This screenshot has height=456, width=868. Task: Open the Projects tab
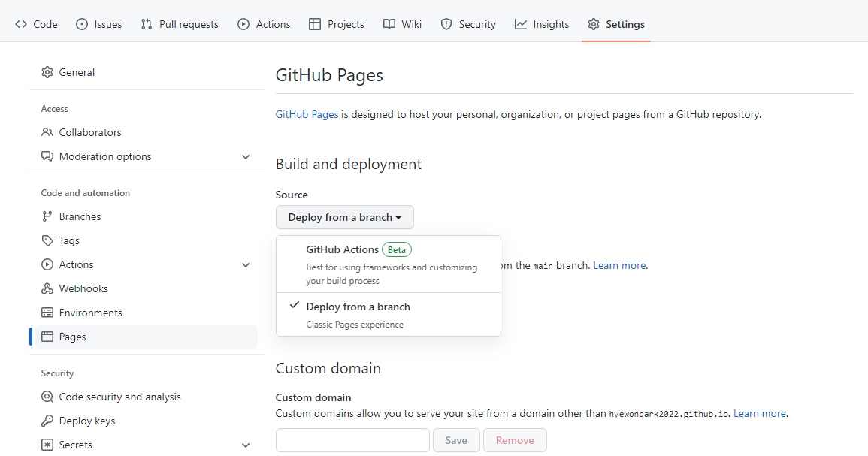[x=337, y=24]
